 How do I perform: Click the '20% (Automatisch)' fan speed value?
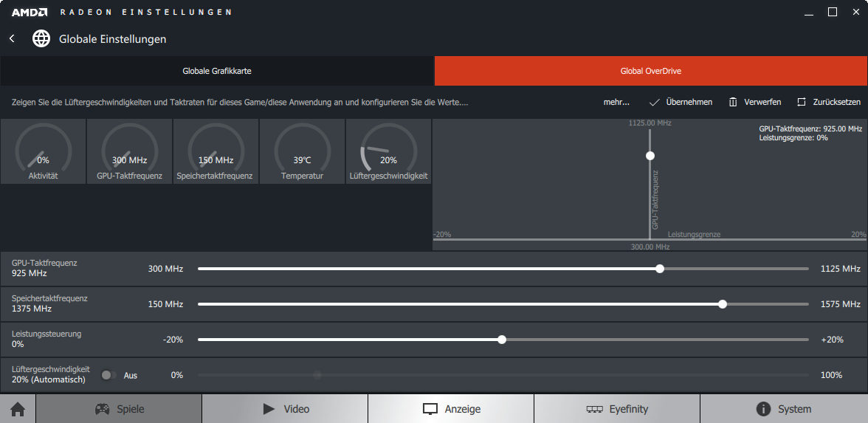(x=49, y=379)
